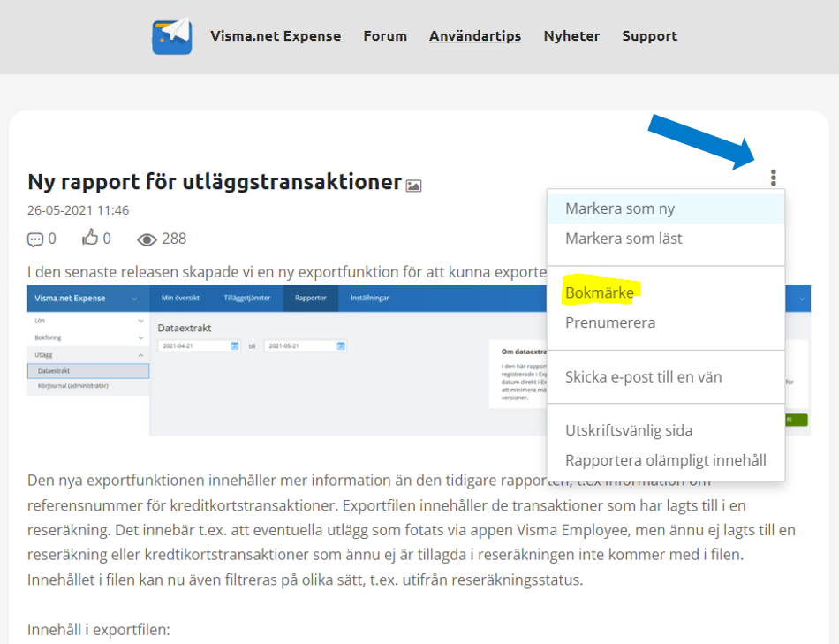This screenshot has width=839, height=644.
Task: Choose Markera som läst
Action: [666, 239]
